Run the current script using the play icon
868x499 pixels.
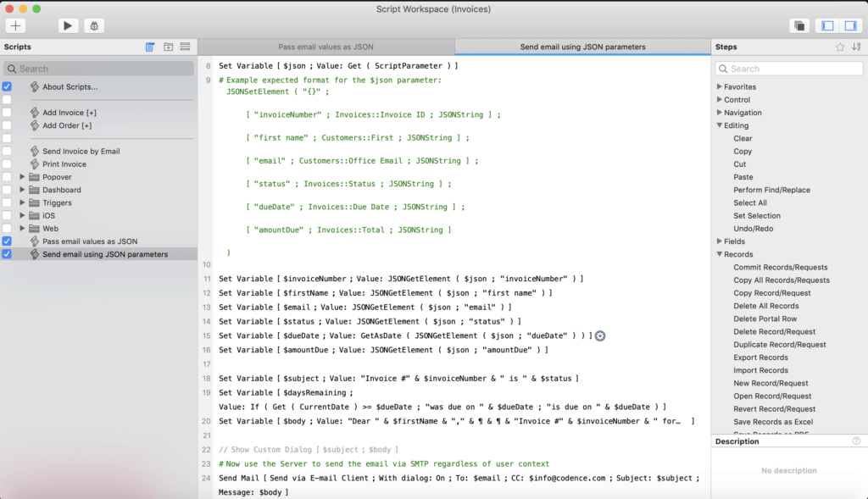coord(67,25)
